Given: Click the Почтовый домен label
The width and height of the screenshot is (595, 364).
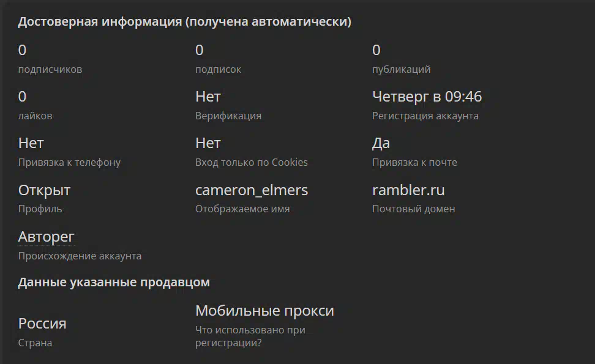Looking at the screenshot, I should pos(413,209).
